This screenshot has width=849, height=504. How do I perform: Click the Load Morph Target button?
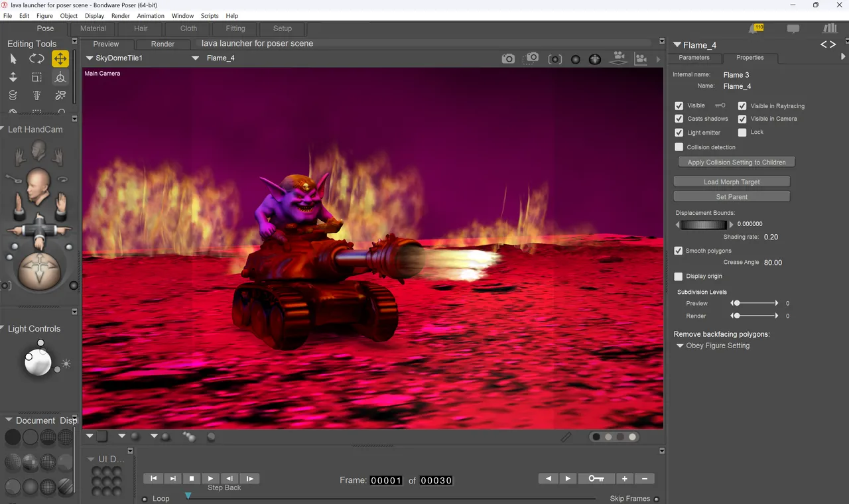732,182
